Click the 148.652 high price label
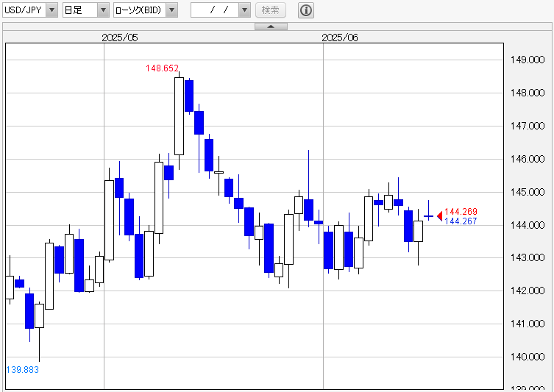The width and height of the screenshot is (554, 392). [x=162, y=68]
